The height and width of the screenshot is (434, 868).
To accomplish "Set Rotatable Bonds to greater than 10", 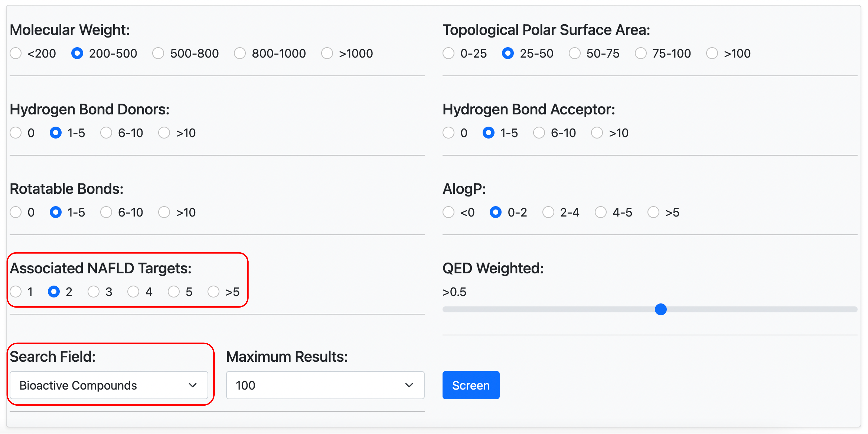I will [164, 212].
